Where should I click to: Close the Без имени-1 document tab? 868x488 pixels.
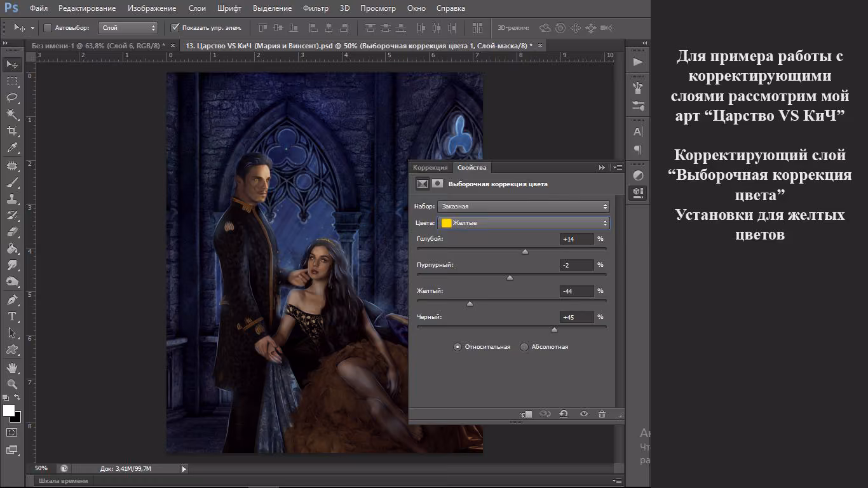[x=172, y=46]
